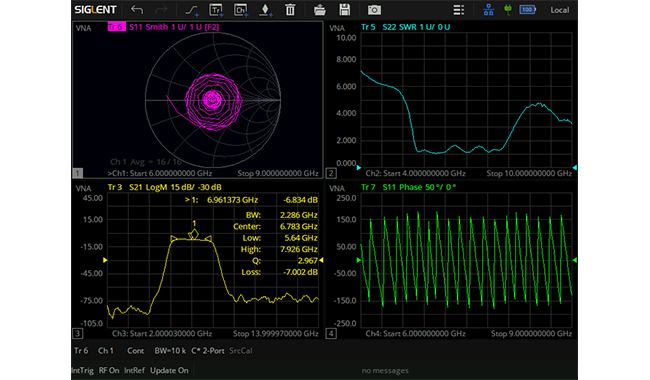Click the IntRef reference status
The height and width of the screenshot is (380, 650).
tap(135, 370)
